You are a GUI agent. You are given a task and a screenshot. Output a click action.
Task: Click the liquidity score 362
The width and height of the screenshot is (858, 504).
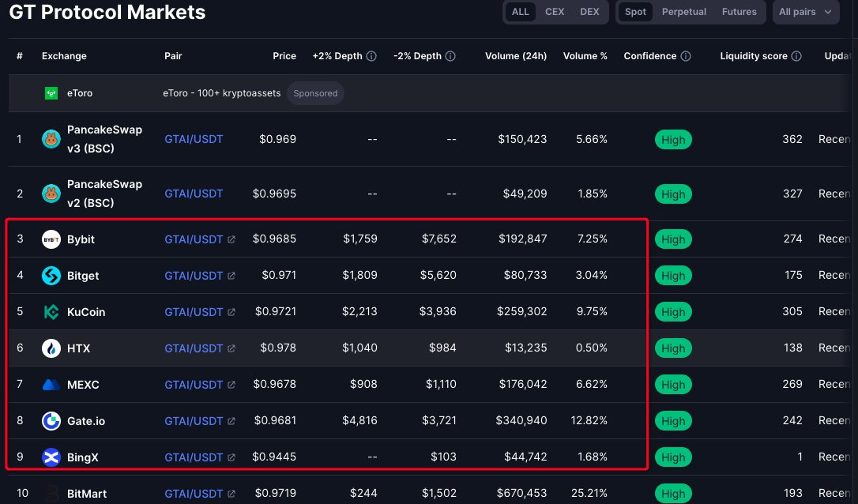coord(792,139)
